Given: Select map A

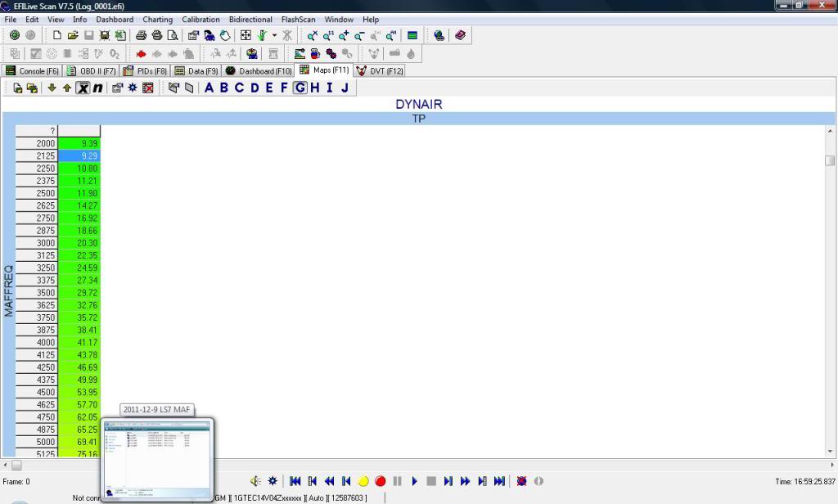Looking at the screenshot, I should pos(209,88).
